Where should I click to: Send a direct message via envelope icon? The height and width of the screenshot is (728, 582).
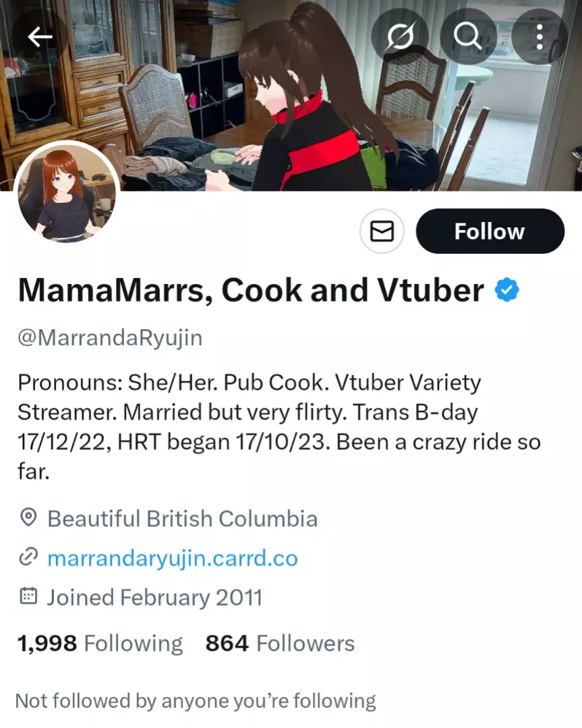(382, 231)
